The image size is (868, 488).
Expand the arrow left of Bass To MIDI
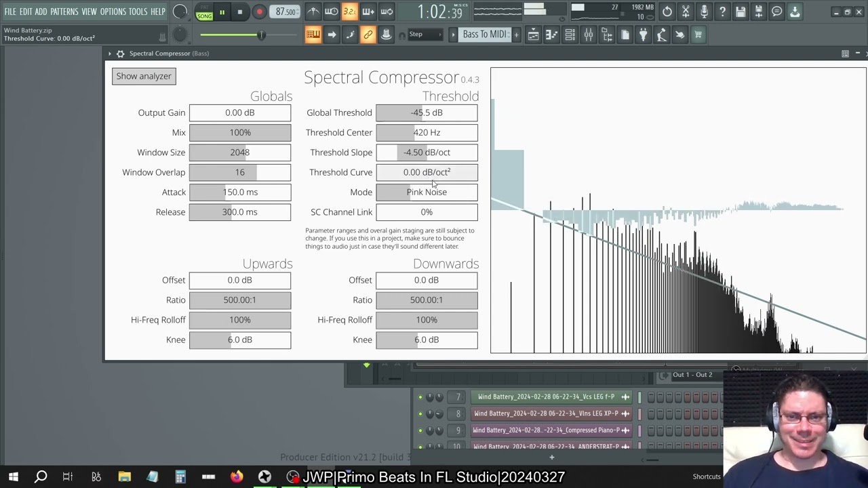[453, 35]
